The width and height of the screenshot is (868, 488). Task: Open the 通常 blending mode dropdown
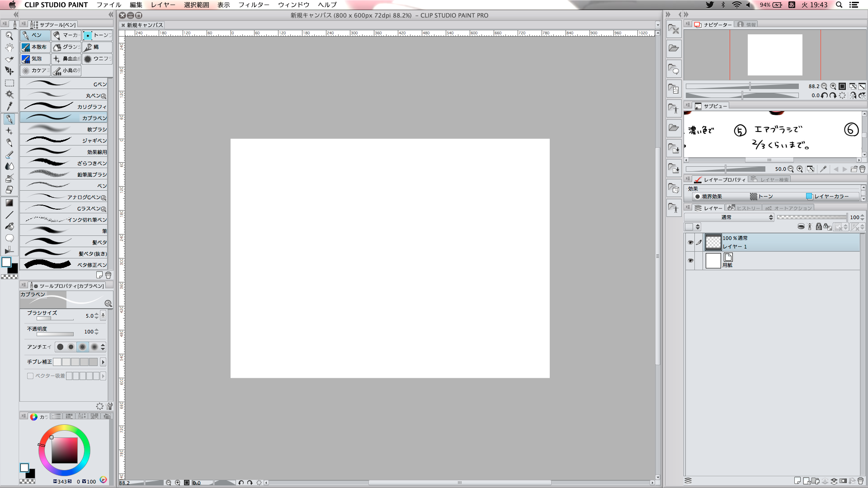[729, 217]
